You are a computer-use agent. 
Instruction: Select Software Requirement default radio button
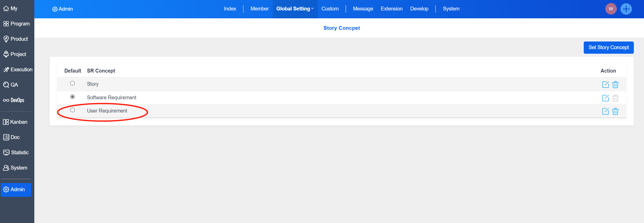[x=72, y=97]
